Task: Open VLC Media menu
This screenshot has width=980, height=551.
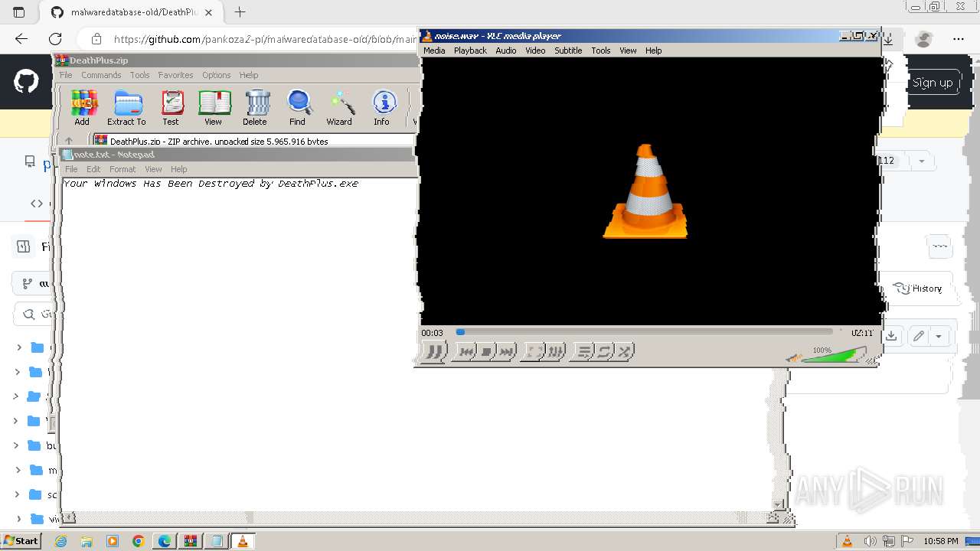Action: click(x=434, y=51)
